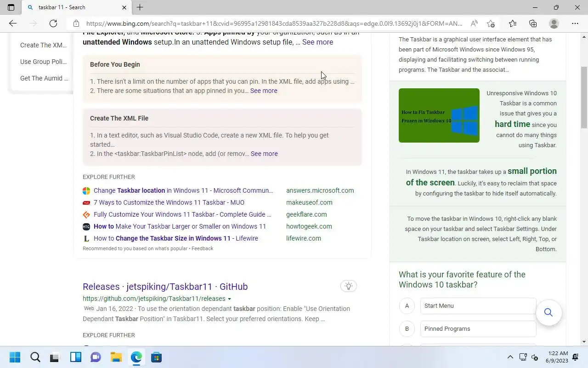Open the notification center icon
The height and width of the screenshot is (368, 588).
pyautogui.click(x=576, y=357)
